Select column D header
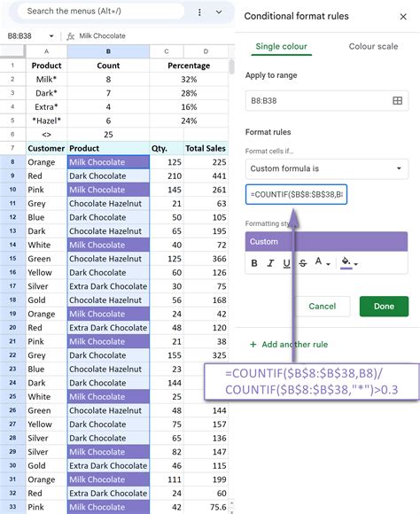420x514 pixels. click(206, 51)
